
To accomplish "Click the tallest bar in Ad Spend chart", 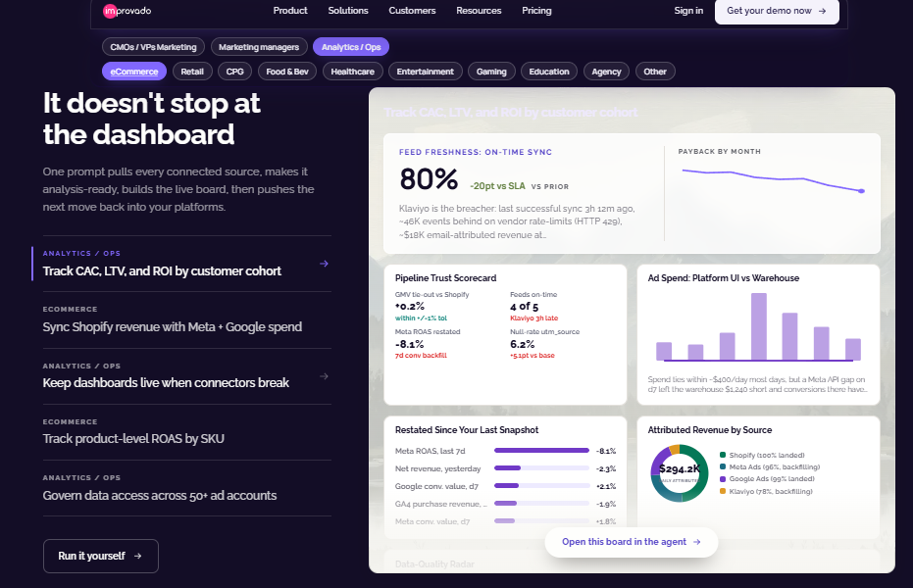I will (x=759, y=326).
